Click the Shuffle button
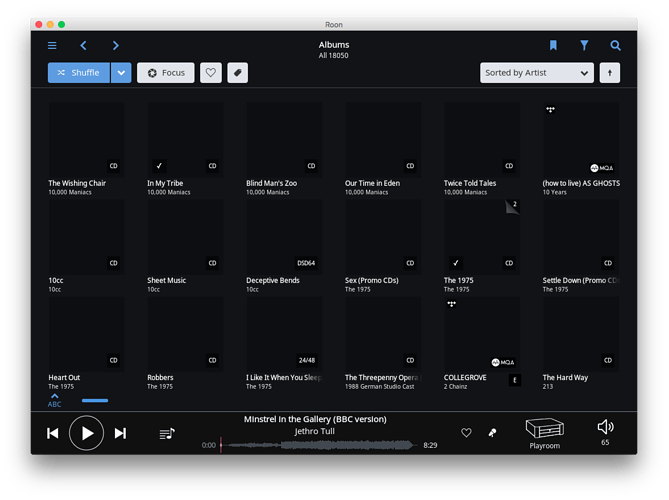Image resolution: width=669 pixels, height=500 pixels. tap(79, 73)
